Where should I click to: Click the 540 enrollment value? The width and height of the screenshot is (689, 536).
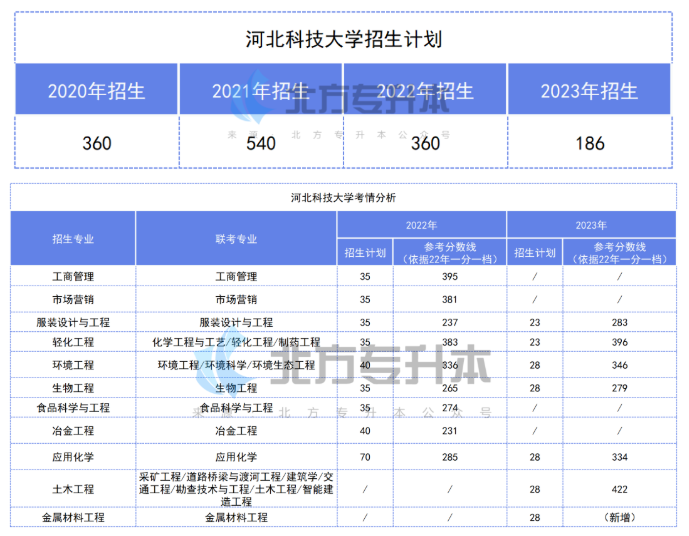[260, 143]
